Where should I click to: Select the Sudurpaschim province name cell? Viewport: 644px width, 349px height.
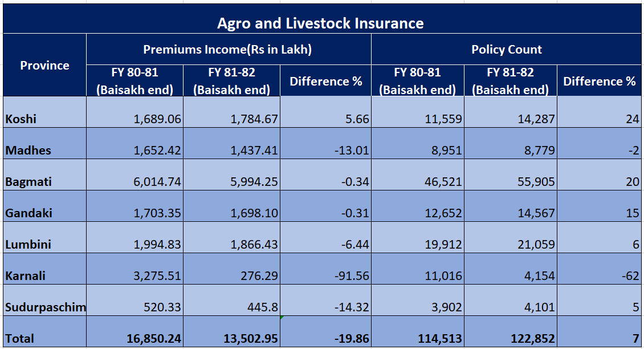click(44, 307)
